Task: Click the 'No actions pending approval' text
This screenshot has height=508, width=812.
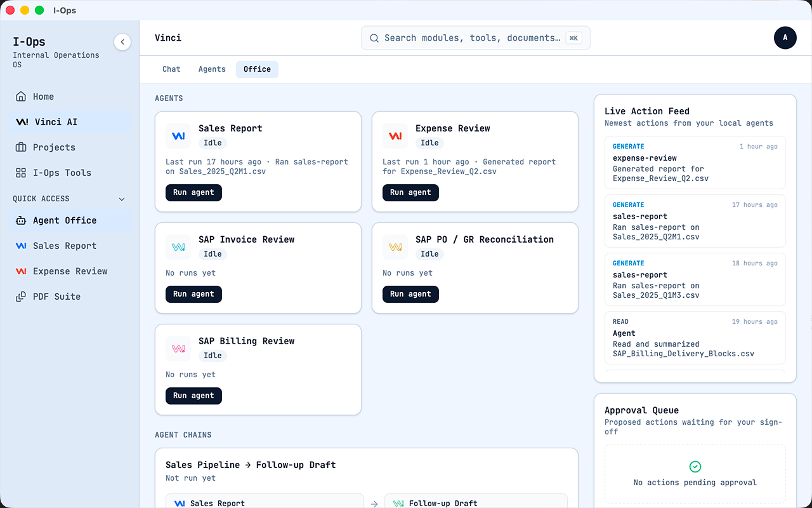Action: 695,483
